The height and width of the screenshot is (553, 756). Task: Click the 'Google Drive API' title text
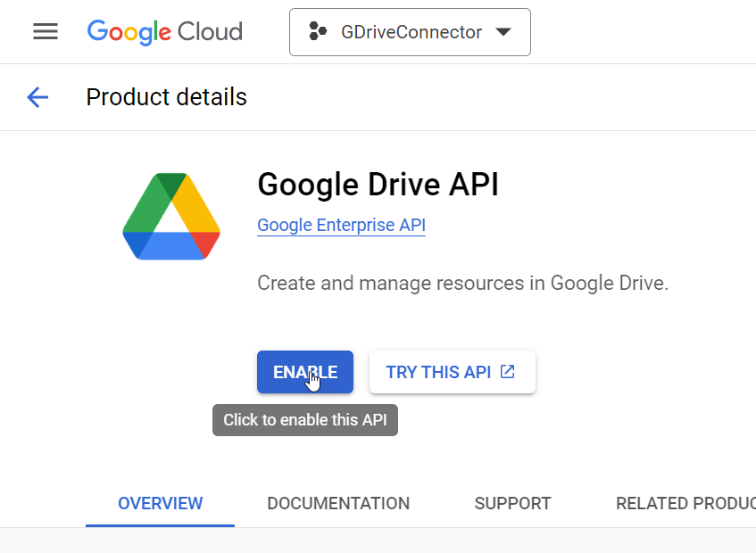pyautogui.click(x=378, y=185)
